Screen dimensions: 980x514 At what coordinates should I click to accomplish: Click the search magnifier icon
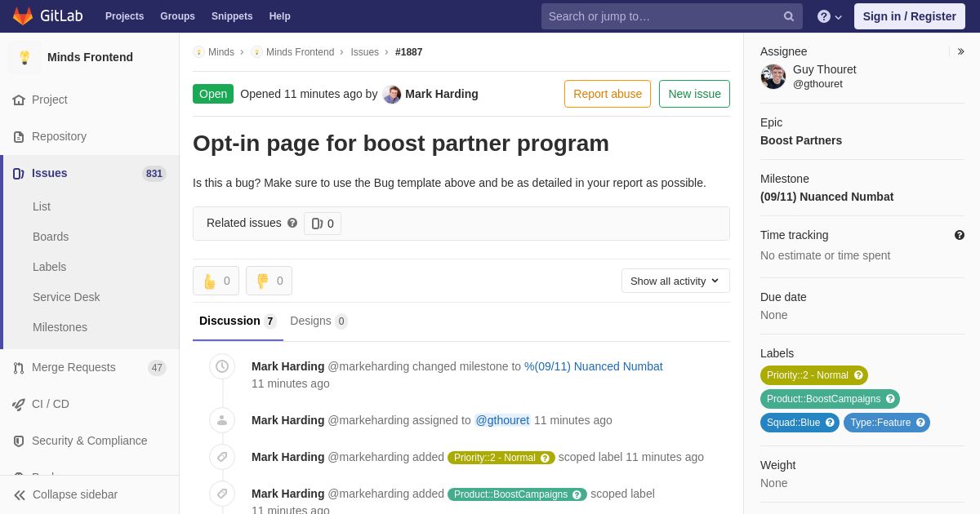789,16
